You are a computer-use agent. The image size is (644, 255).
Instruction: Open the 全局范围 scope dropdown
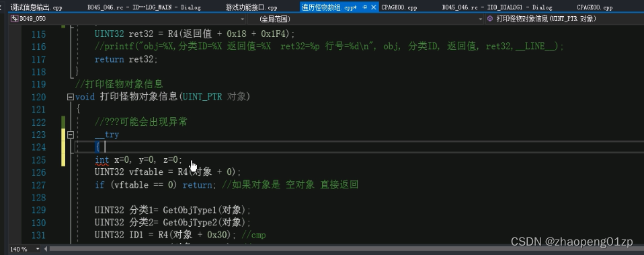coord(481,19)
